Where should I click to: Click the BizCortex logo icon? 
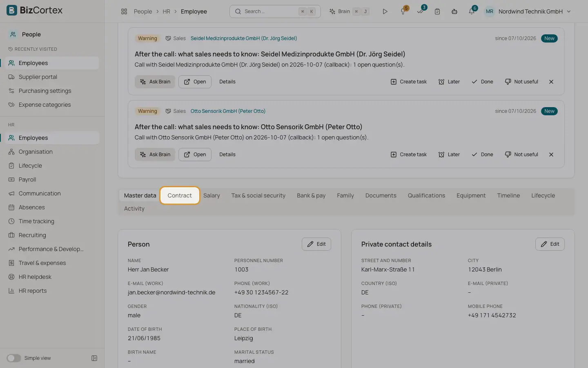pos(12,10)
